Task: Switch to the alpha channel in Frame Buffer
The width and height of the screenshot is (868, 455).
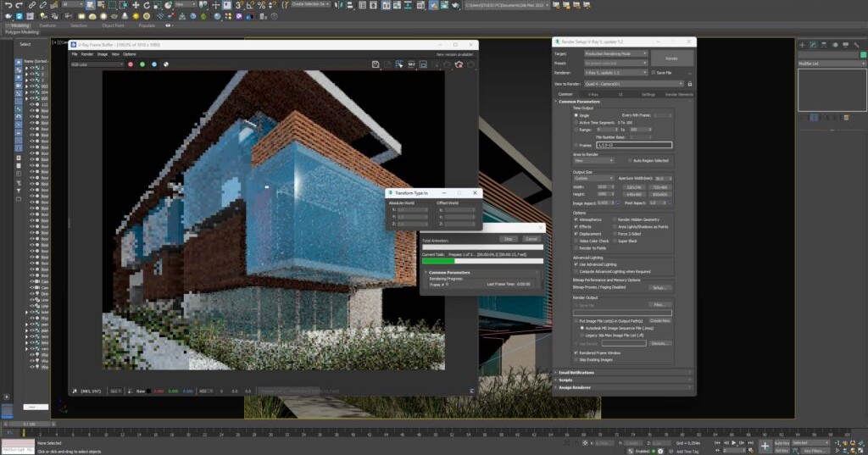Action: point(166,64)
